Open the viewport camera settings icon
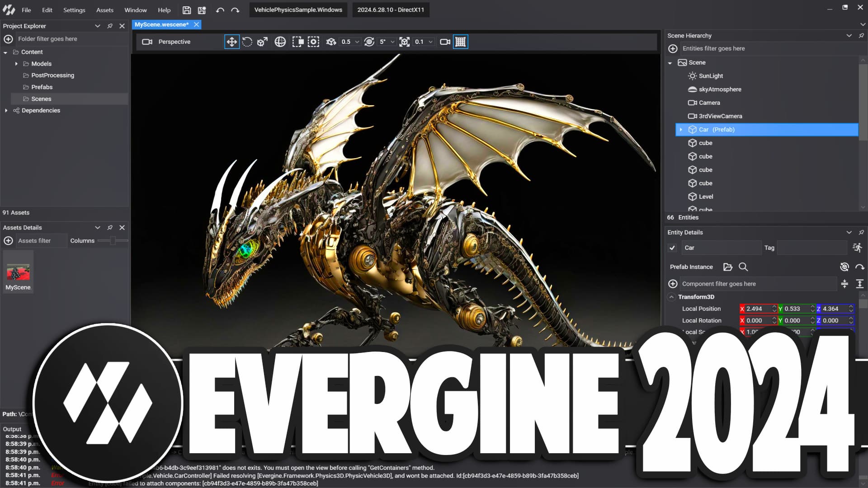Image resolution: width=868 pixels, height=488 pixels. 444,42
